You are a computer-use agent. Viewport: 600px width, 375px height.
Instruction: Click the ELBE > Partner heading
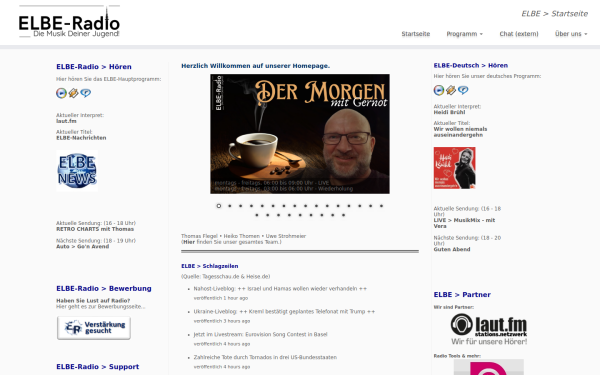462,295
